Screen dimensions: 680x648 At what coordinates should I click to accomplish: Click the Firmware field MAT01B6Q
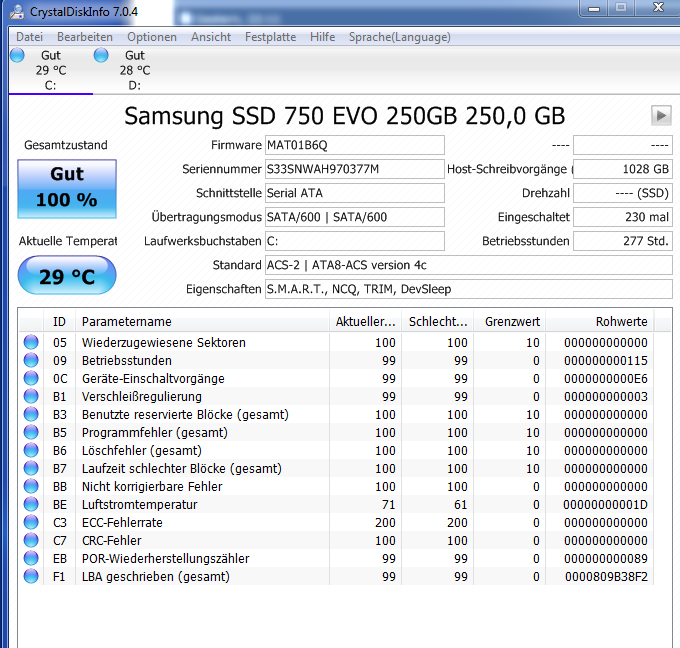click(354, 145)
